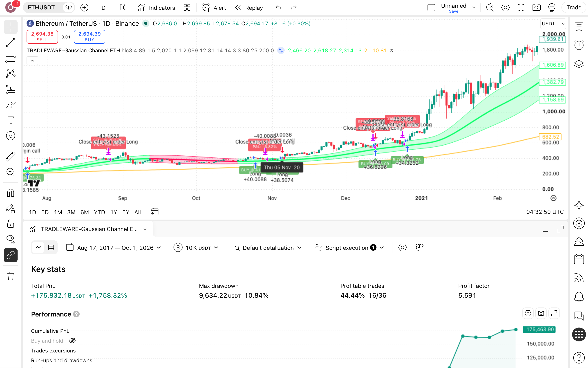Viewport: 588px width, 368px height.
Task: Start bar Replay mode
Action: tap(249, 8)
